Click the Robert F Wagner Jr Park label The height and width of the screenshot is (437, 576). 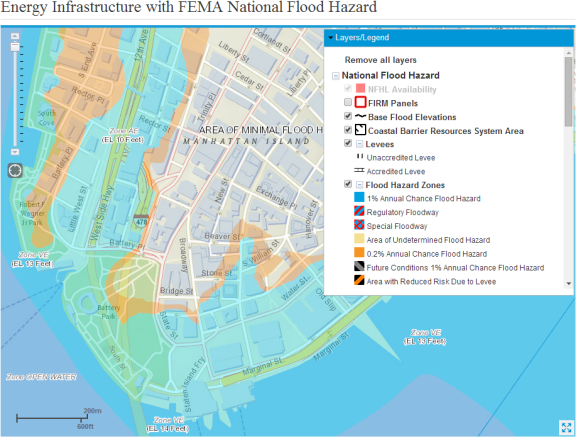[x=32, y=213]
